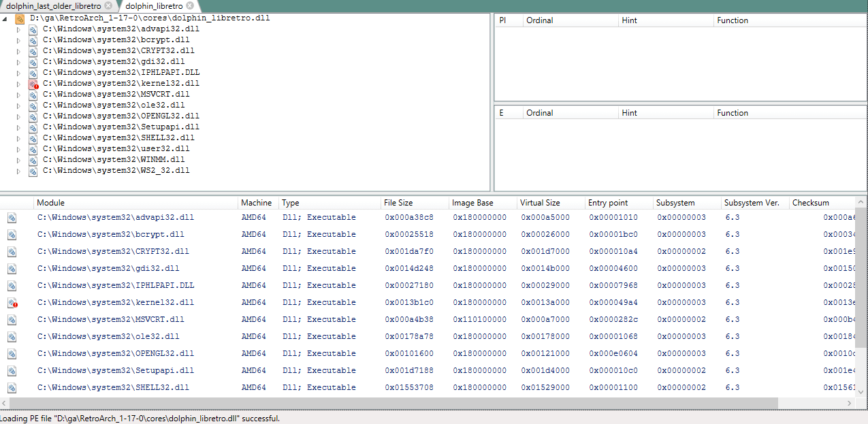
Task: Sort by Entry point column header
Action: click(x=608, y=203)
